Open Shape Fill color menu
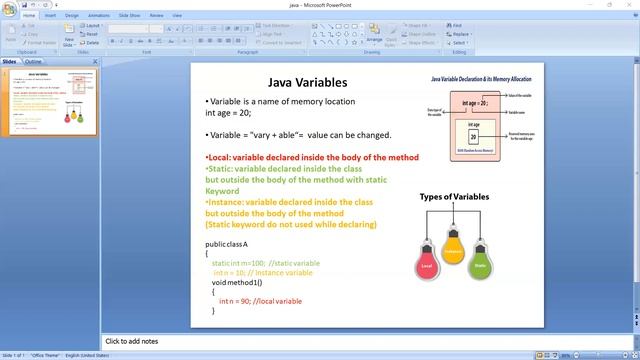Viewport: 640px width, 360px height. pyautogui.click(x=417, y=25)
